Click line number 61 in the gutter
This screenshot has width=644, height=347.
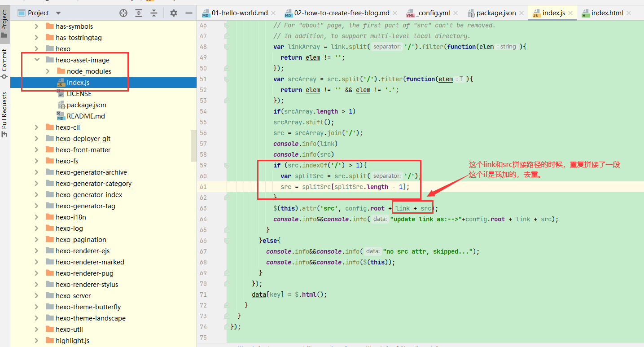(x=203, y=187)
